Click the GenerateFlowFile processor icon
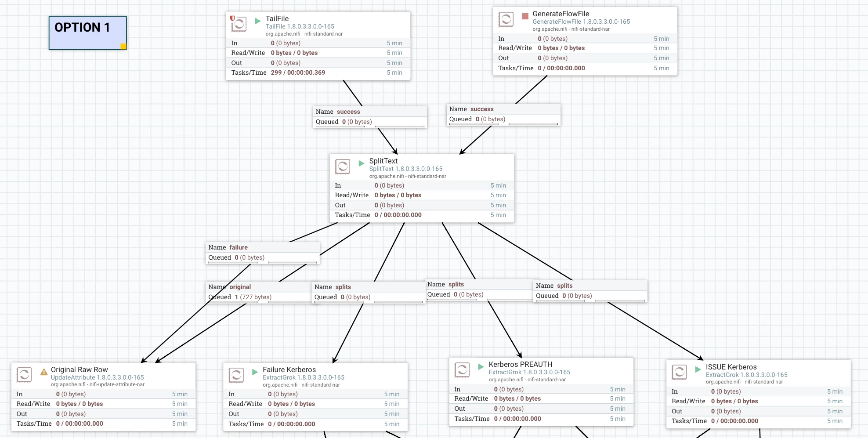 coord(506,19)
